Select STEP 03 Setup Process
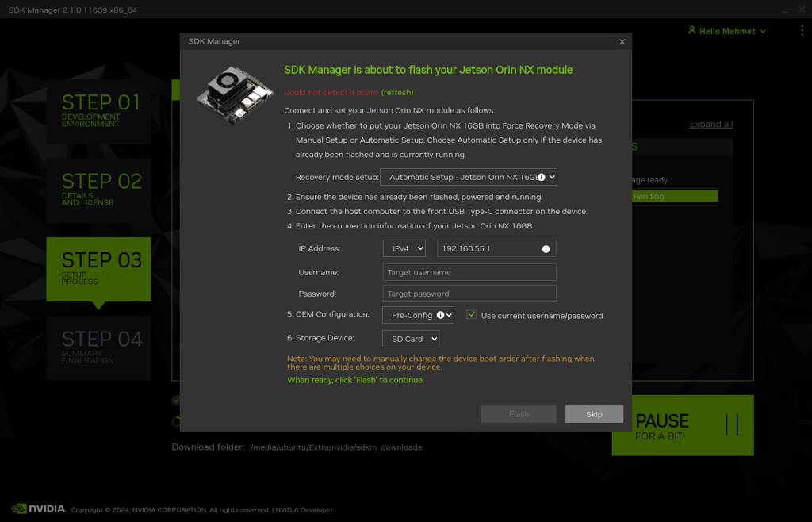 click(98, 269)
